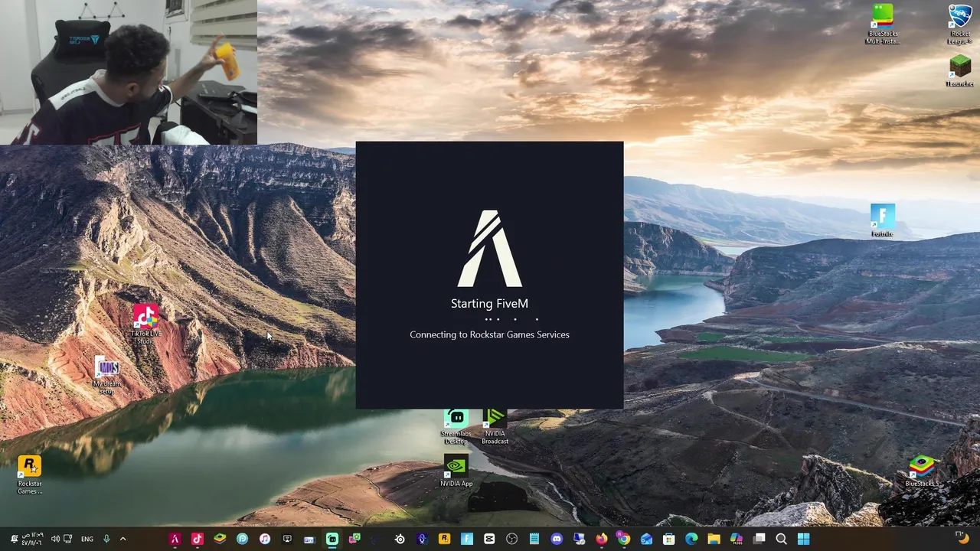Click the "Starting FiveM" text
980x551 pixels.
[489, 304]
